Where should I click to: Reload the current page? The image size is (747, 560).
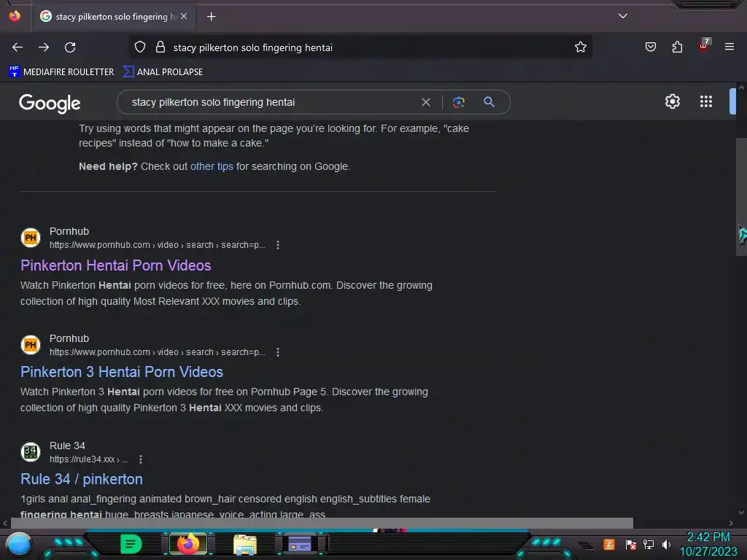pyautogui.click(x=70, y=47)
